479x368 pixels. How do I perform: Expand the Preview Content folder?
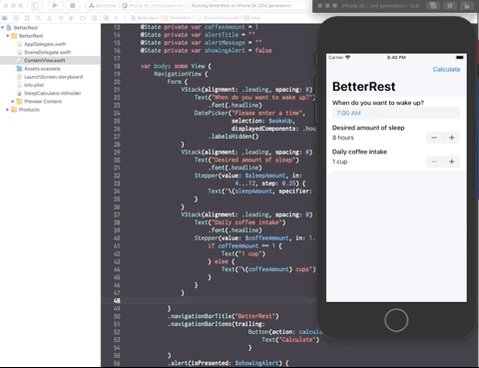[x=13, y=101]
